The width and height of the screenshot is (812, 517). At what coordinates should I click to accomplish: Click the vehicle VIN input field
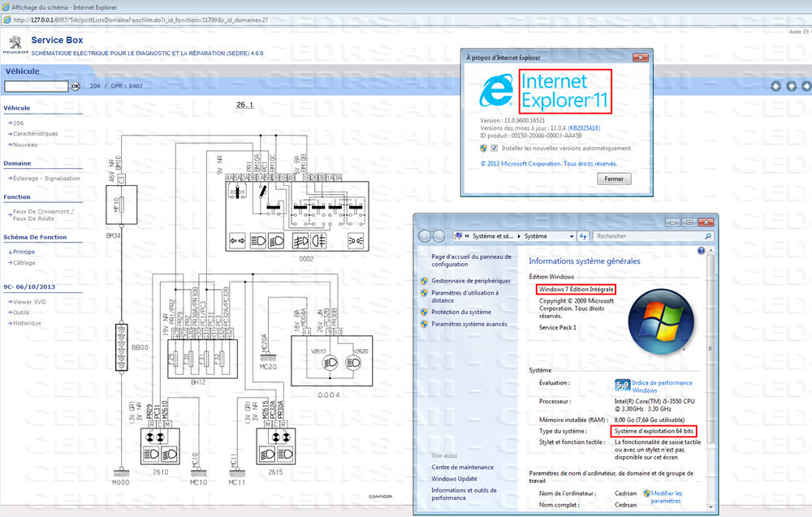pyautogui.click(x=37, y=86)
